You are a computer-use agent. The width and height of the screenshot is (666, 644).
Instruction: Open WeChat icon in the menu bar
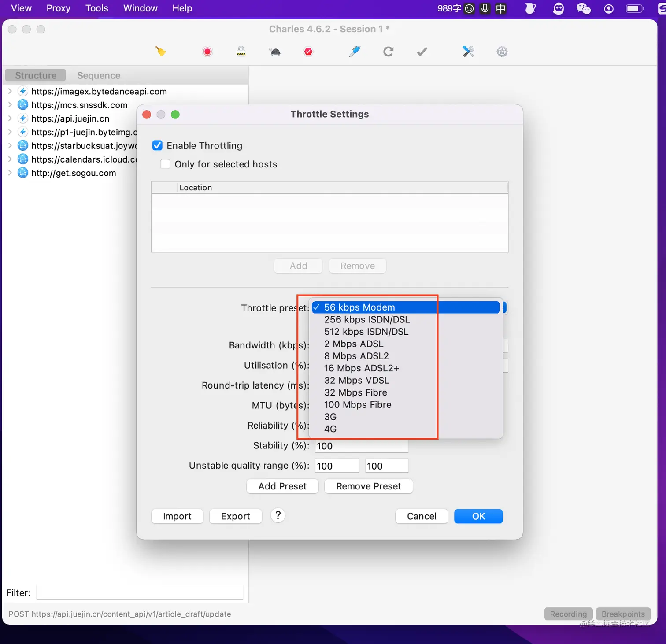584,8
